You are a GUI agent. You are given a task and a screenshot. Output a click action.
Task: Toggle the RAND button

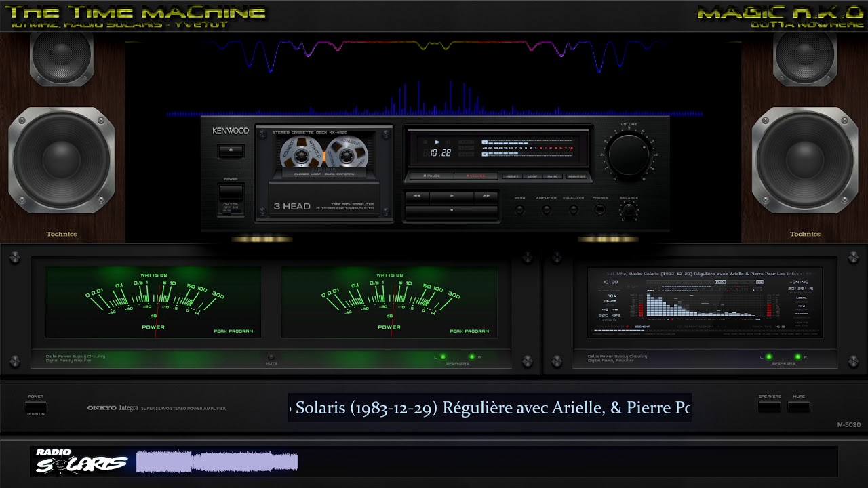[553, 176]
